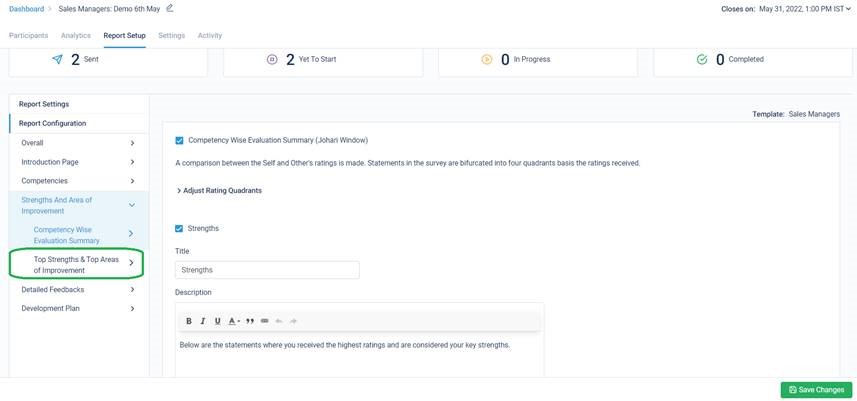This screenshot has height=401, width=857.
Task: Open the font color picker in editor
Action: 234,321
